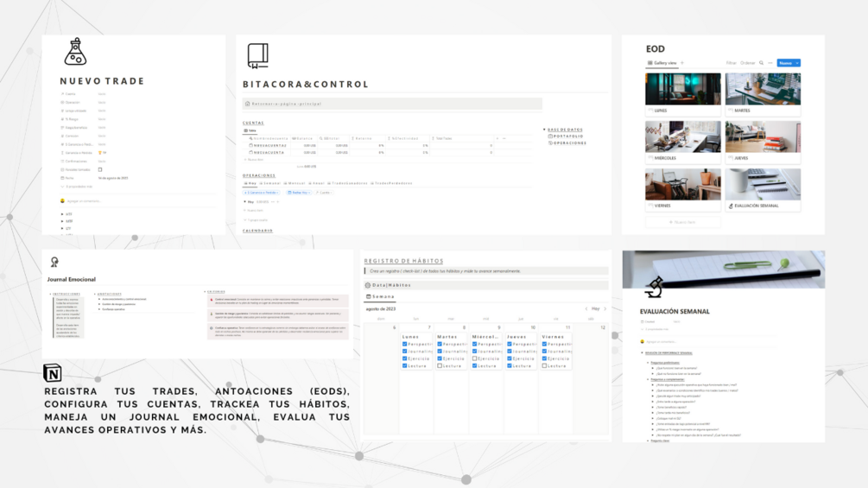Click the Operaciones page icon under Base de Datos
This screenshot has height=488, width=868.
click(x=550, y=143)
